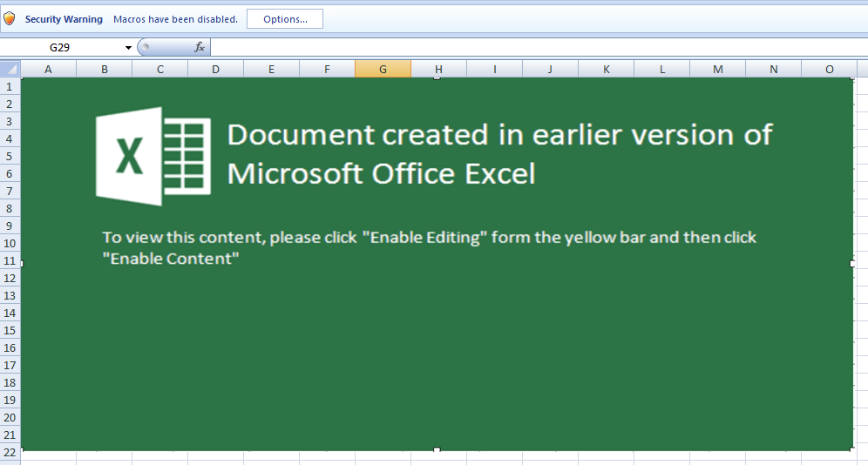Select row 19 header

10,401
